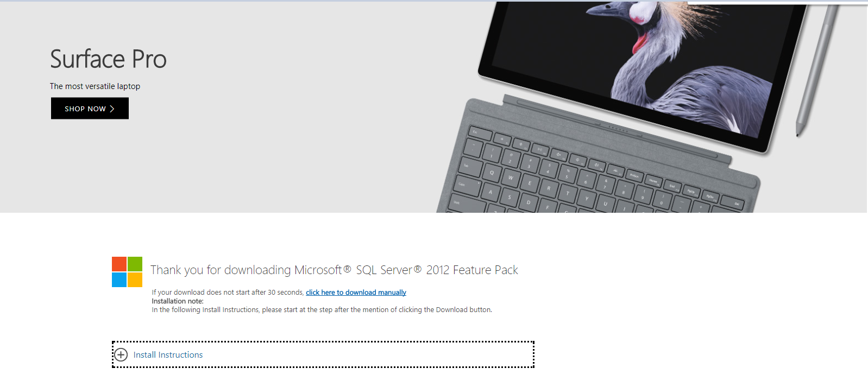Click the SHOP NOW button
The width and height of the screenshot is (868, 387).
(x=90, y=109)
